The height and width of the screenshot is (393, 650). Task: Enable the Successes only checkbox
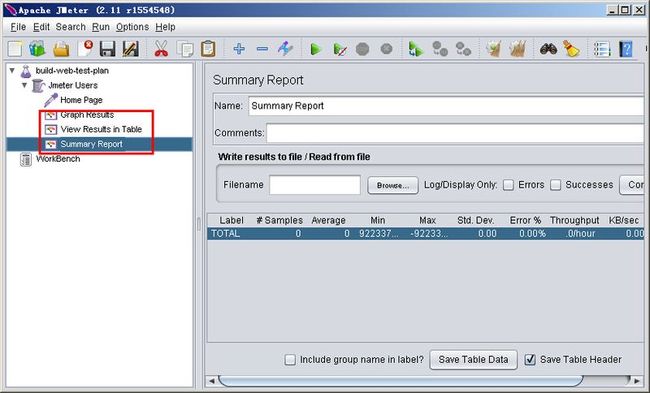pyautogui.click(x=555, y=185)
